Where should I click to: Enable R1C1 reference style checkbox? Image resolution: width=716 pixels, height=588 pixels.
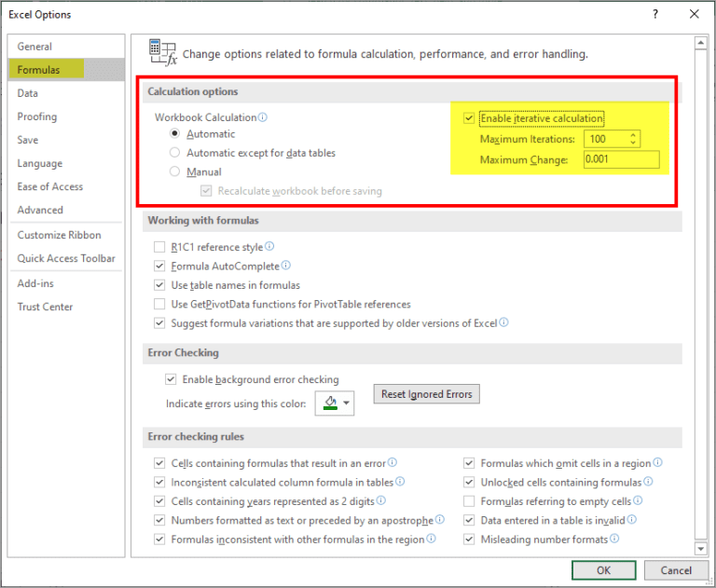tap(159, 247)
